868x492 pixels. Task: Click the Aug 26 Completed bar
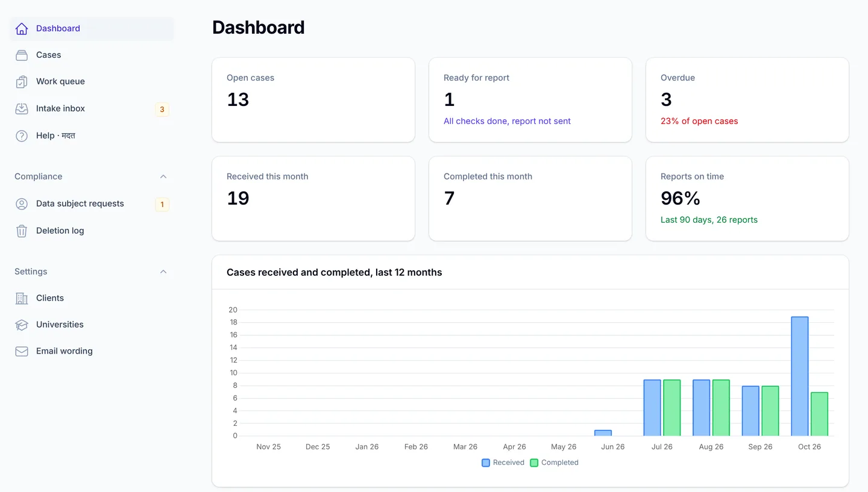pyautogui.click(x=721, y=408)
